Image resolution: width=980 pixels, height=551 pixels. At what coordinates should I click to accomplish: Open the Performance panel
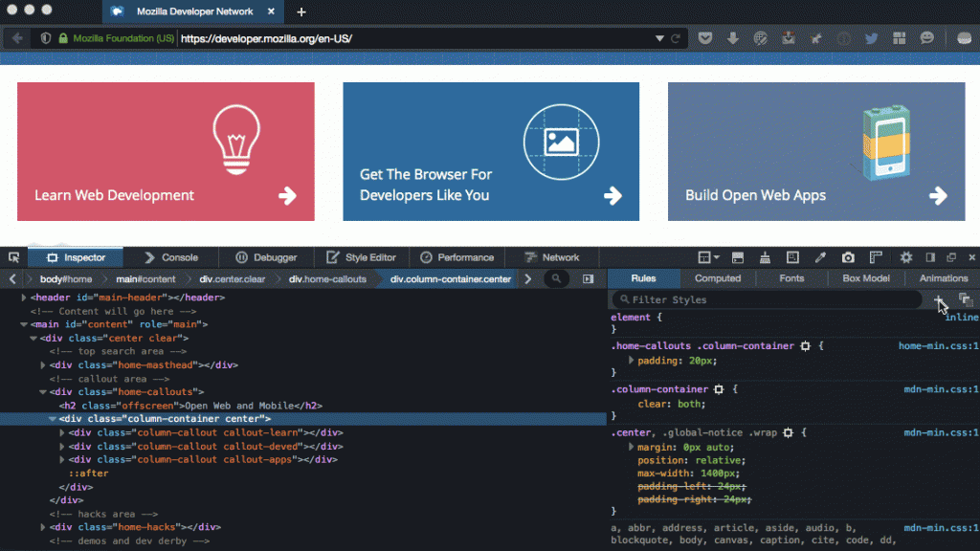pos(457,257)
